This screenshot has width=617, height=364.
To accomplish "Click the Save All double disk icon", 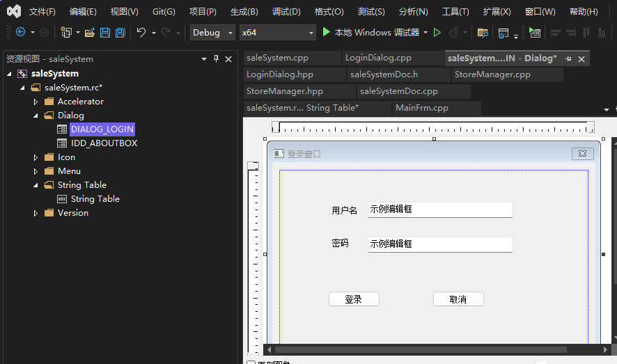I will click(120, 33).
